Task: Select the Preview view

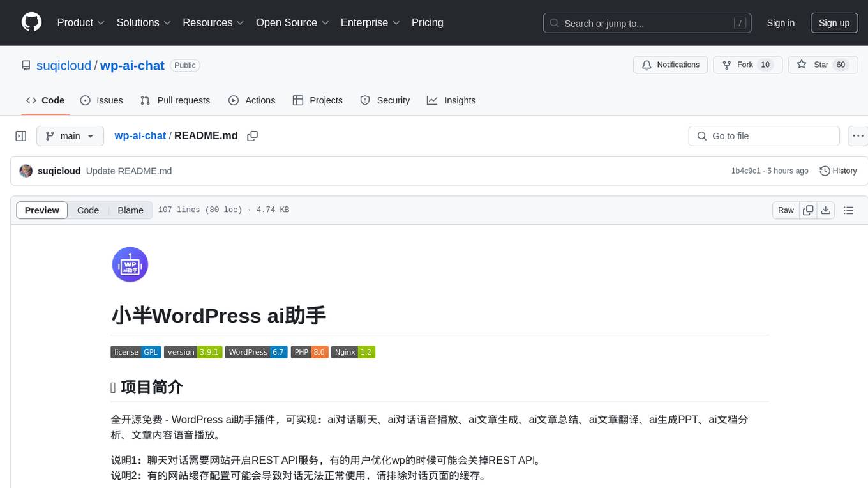Action: 42,210
